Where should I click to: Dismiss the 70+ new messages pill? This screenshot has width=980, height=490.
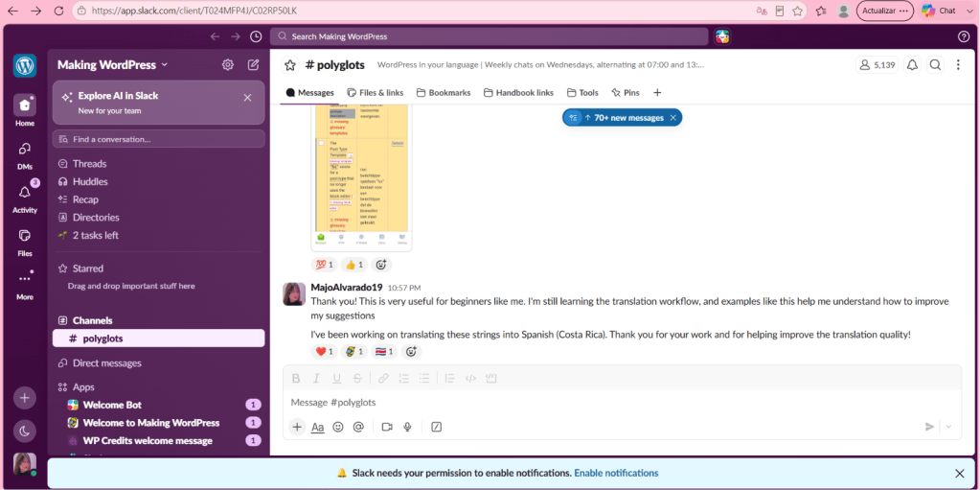[673, 118]
